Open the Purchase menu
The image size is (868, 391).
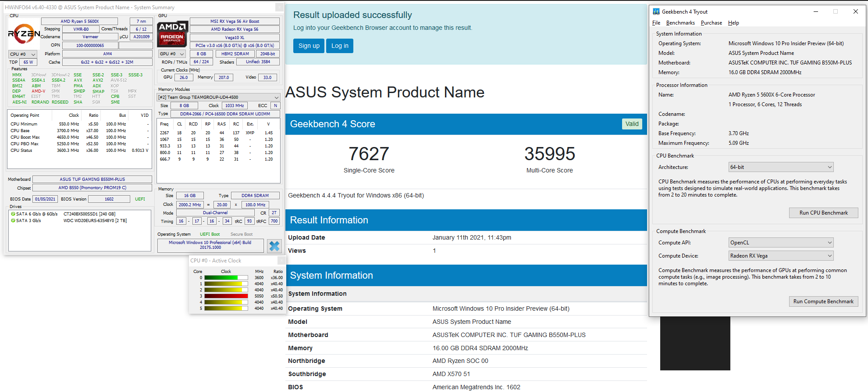coord(711,23)
